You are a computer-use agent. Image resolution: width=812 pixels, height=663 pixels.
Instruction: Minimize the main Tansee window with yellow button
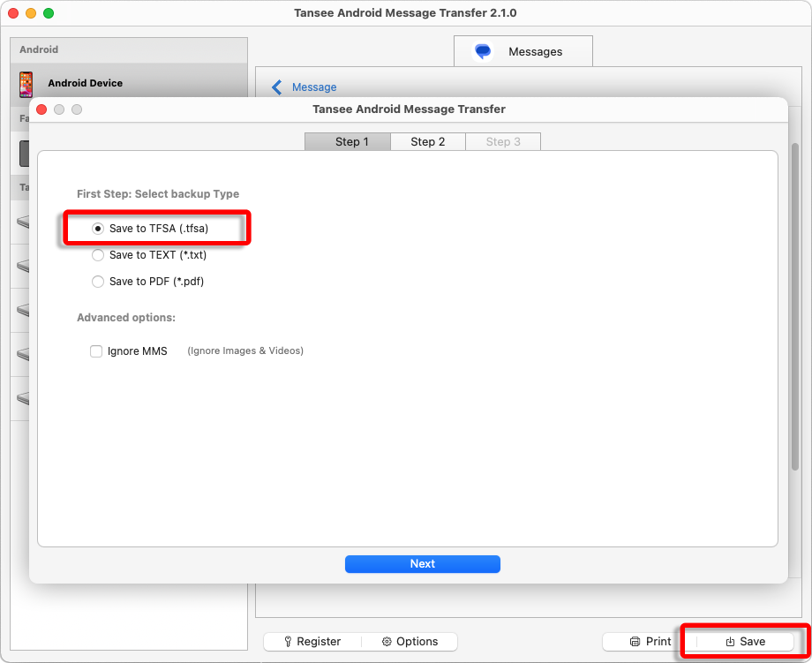point(31,13)
